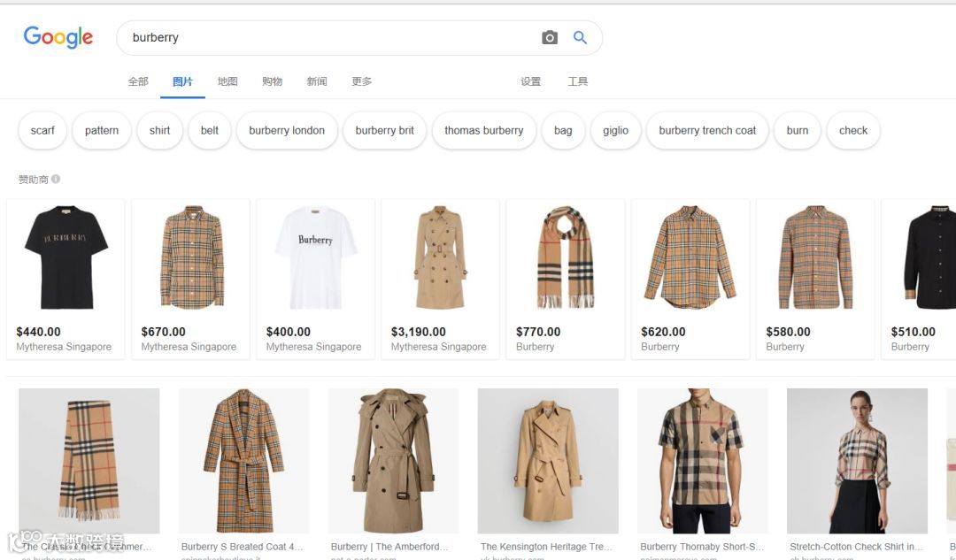Click the $3,190.00 price text
This screenshot has height=560, width=956.
418,332
